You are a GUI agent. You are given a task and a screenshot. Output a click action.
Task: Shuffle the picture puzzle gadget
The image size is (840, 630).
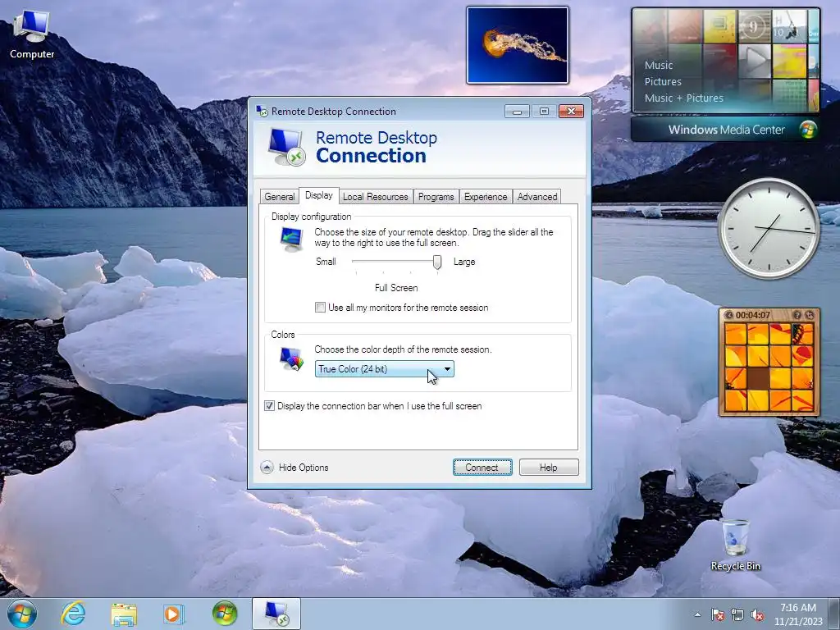(809, 315)
